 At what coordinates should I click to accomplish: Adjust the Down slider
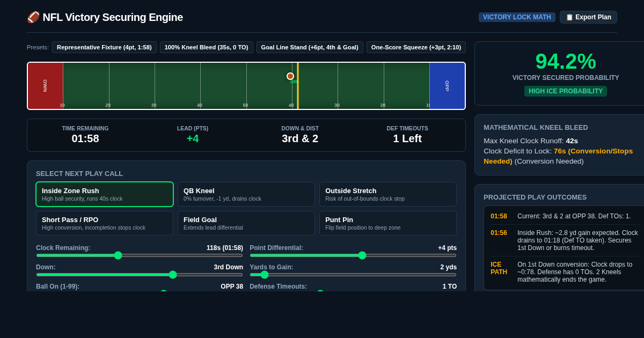(140, 275)
